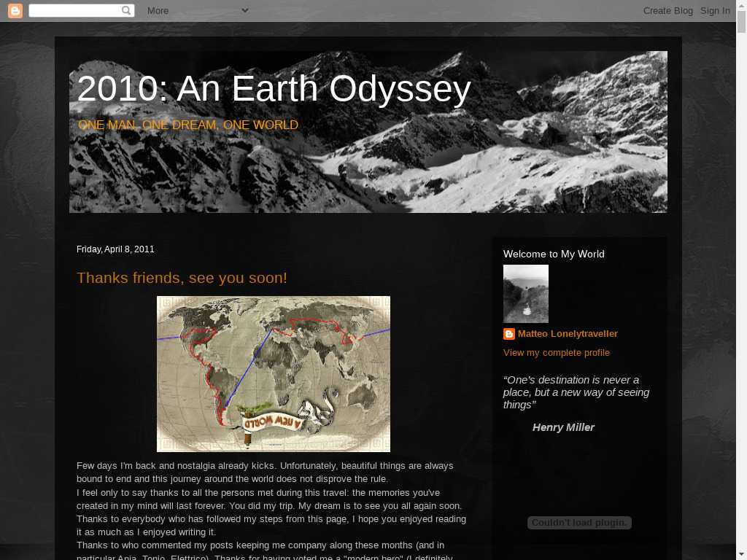Click the profile photo thumbnail
This screenshot has height=560, width=747.
coord(526,294)
